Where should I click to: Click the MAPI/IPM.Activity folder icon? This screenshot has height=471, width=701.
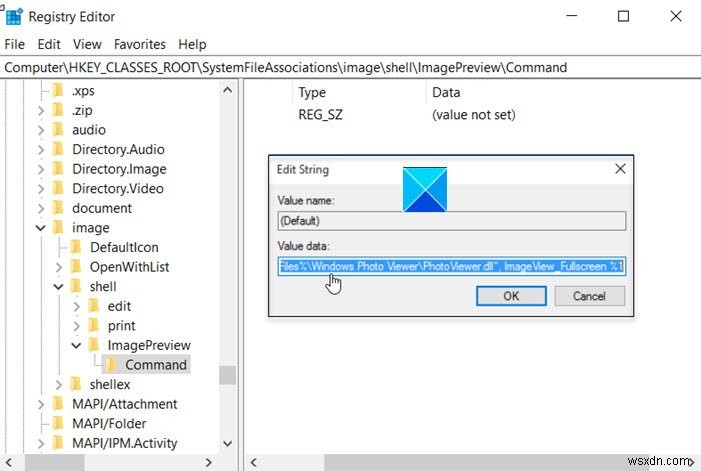58,443
